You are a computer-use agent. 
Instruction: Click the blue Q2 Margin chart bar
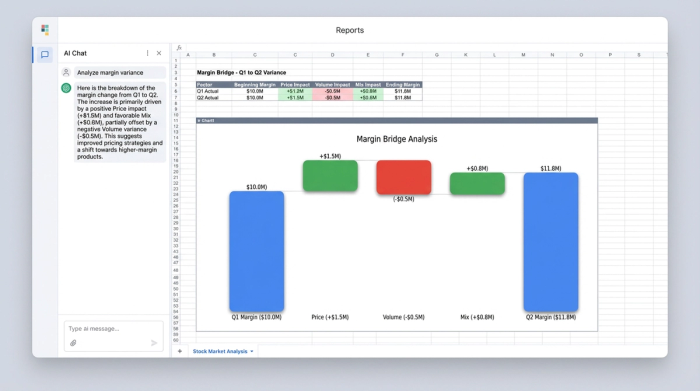point(551,242)
